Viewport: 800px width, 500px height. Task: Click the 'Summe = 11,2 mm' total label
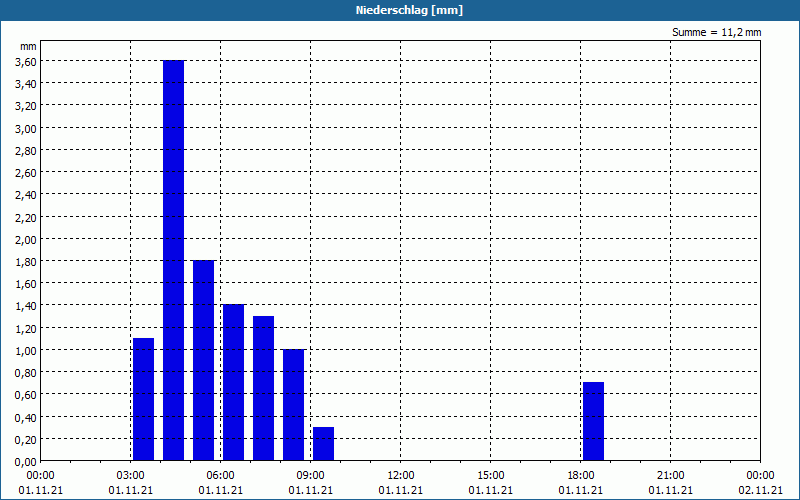click(x=716, y=33)
